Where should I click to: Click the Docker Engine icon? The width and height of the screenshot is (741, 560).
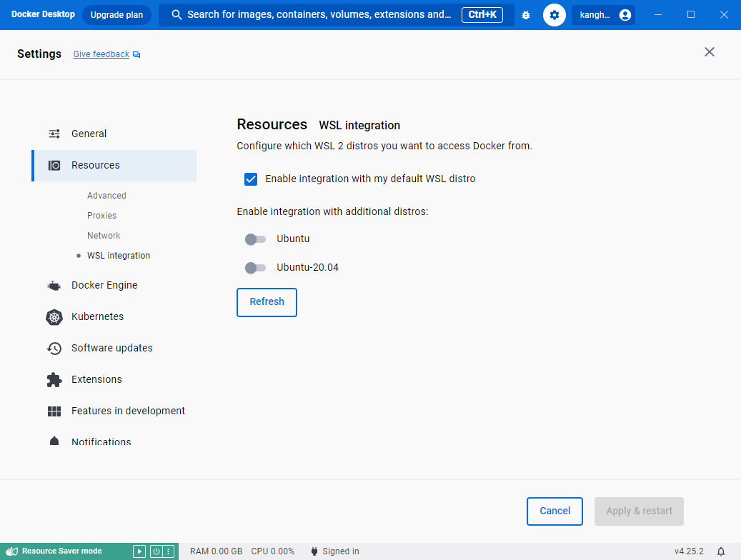tap(54, 286)
